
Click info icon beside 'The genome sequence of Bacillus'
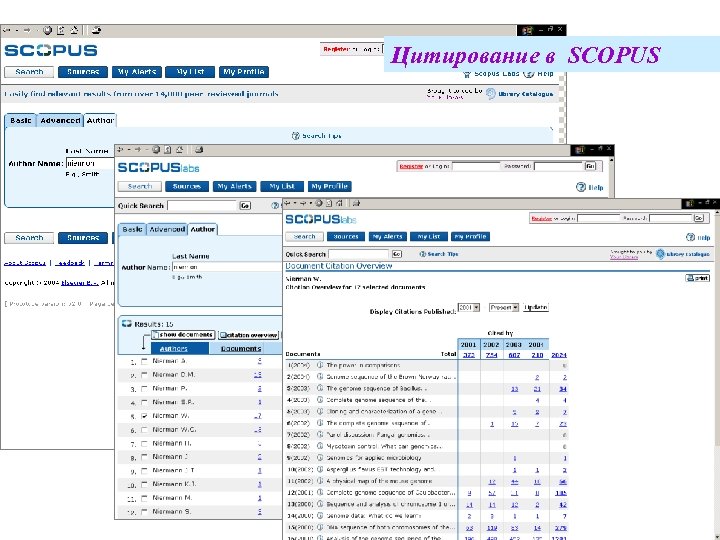click(320, 388)
